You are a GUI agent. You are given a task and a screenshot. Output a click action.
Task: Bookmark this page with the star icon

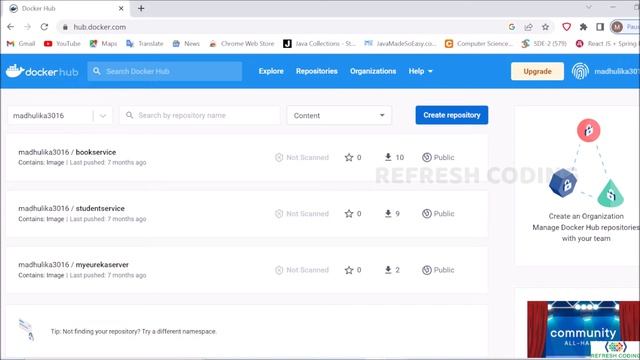pyautogui.click(x=545, y=27)
